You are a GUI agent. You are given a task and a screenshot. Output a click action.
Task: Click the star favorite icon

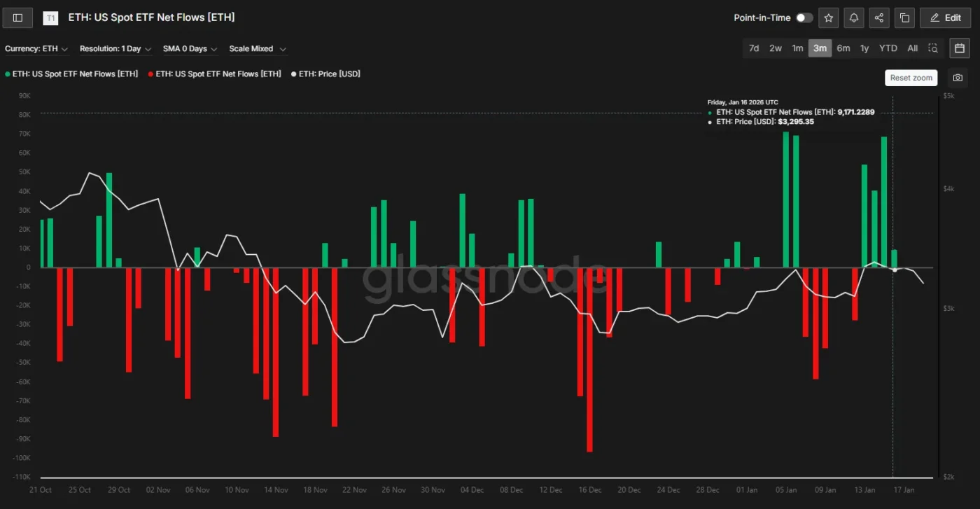(x=829, y=18)
